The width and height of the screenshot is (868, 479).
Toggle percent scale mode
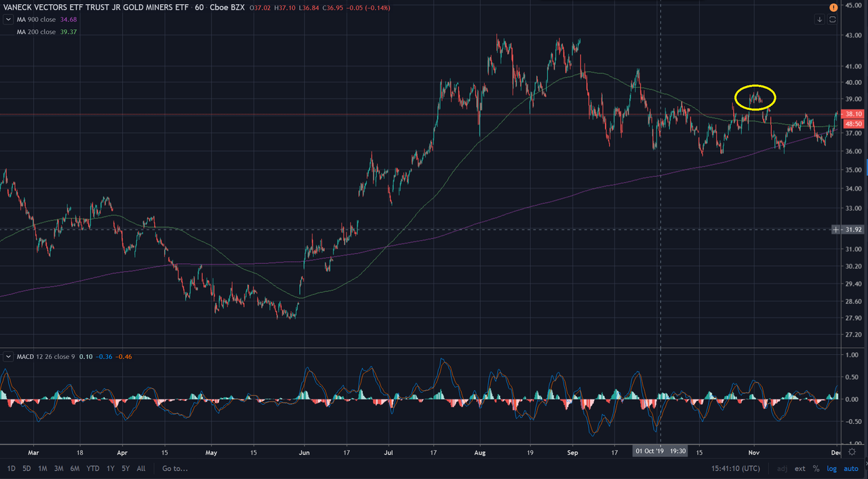[816, 469]
